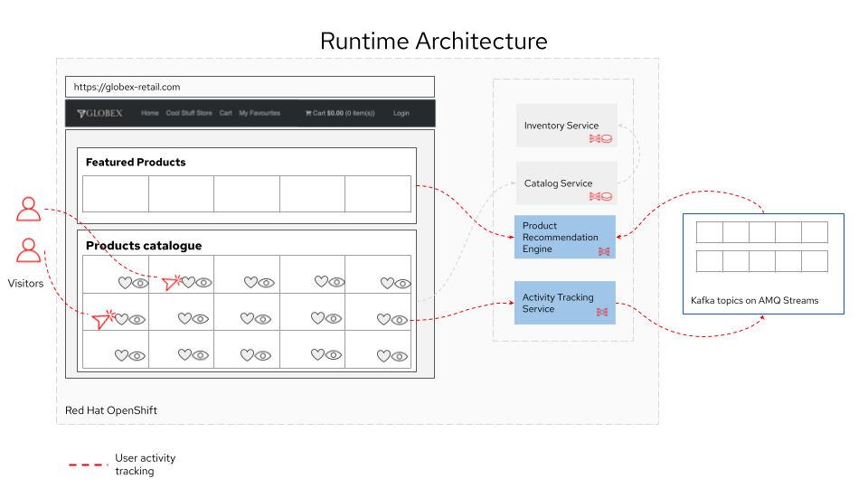Image resolution: width=868 pixels, height=488 pixels.
Task: Like the second product in catalogue top row
Action: [x=189, y=282]
